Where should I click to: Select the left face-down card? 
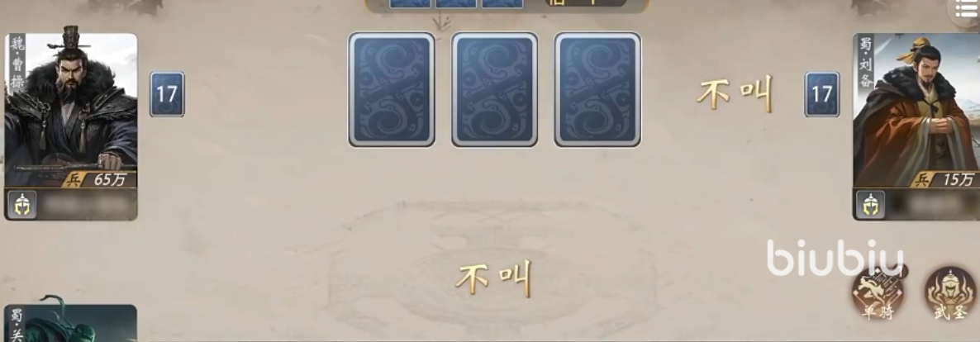(391, 89)
